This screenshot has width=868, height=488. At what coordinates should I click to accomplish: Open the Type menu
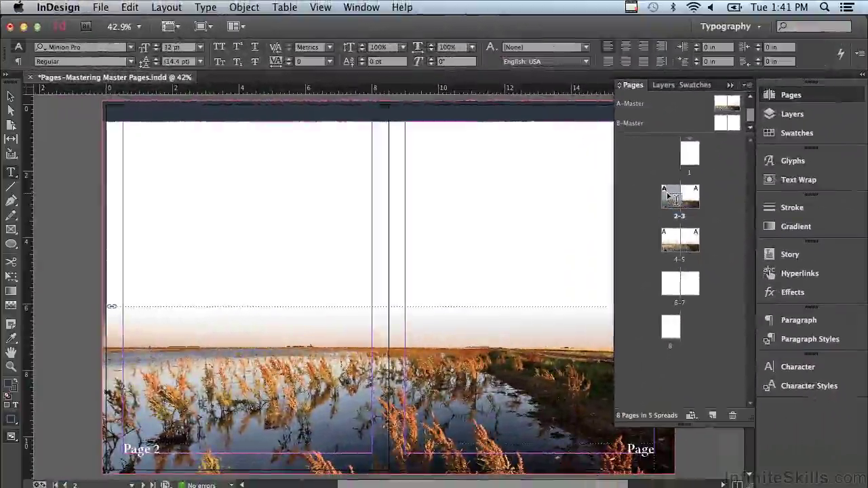[x=205, y=7]
